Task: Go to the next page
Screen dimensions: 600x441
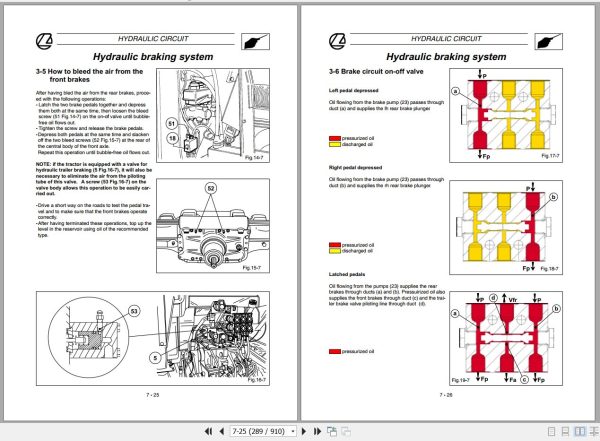Action: pos(304,431)
